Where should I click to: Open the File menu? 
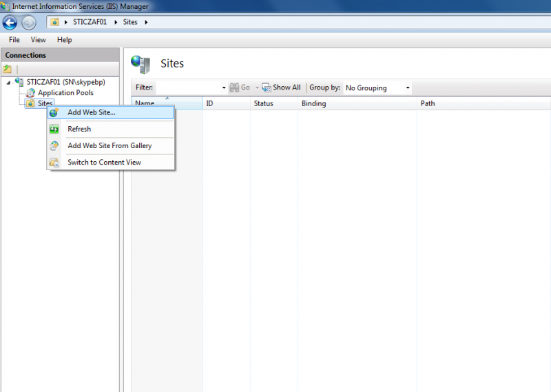[14, 40]
